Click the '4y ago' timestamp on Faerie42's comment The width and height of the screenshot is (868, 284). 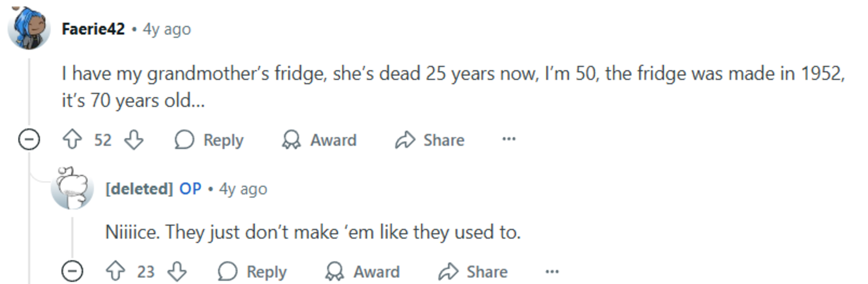coord(167,29)
